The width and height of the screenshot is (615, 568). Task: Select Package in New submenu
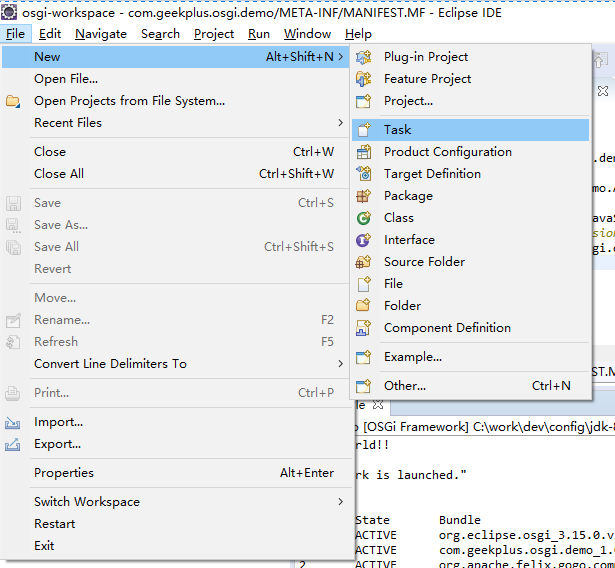(x=470, y=196)
